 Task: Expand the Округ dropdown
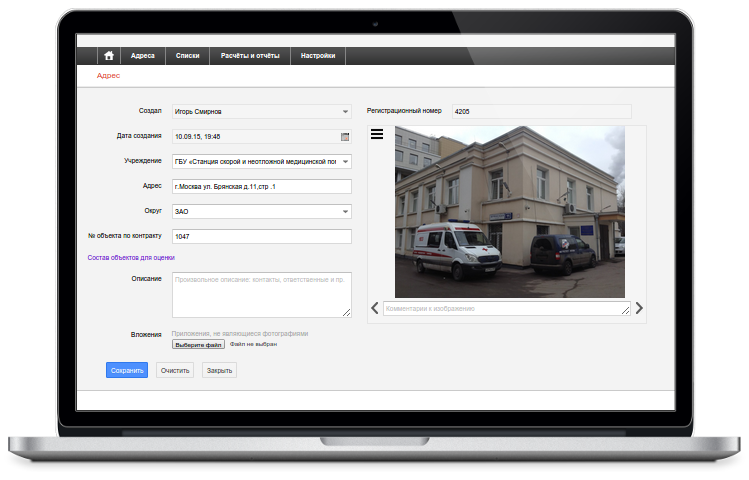[x=345, y=211]
